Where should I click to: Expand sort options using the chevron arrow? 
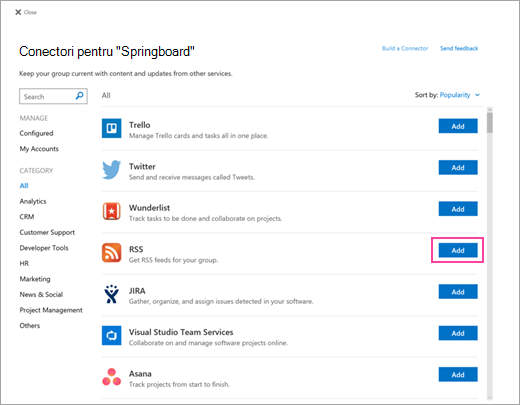477,95
